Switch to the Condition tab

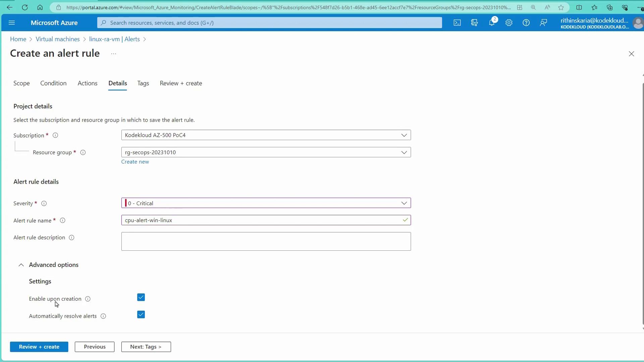coord(53,83)
